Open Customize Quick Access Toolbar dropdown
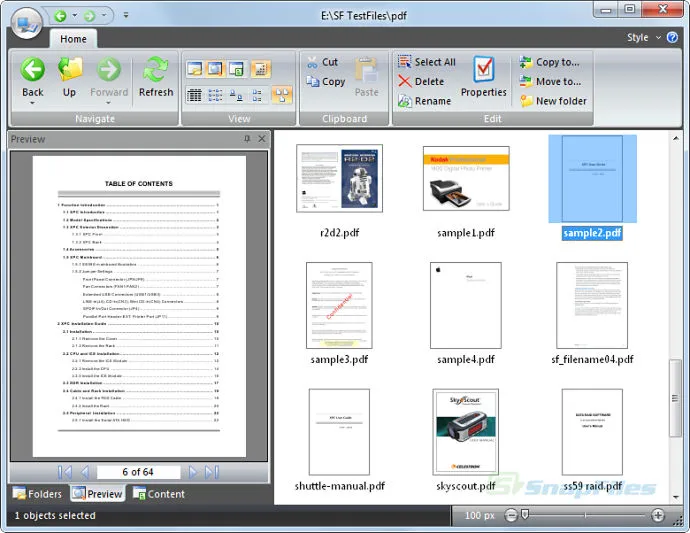Viewport: 690px width, 533px height. coord(126,15)
